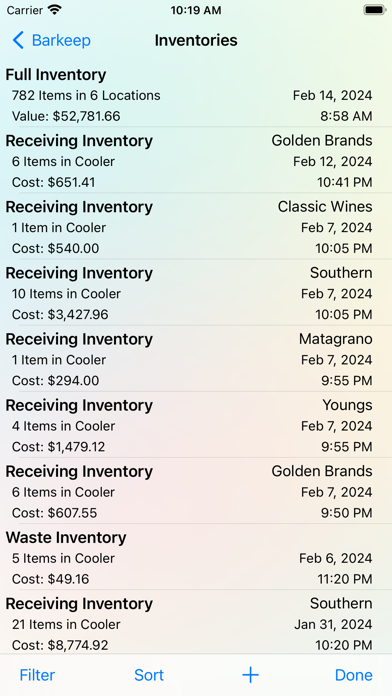392x696 pixels.
Task: Tap the back chevron icon
Action: (18, 40)
